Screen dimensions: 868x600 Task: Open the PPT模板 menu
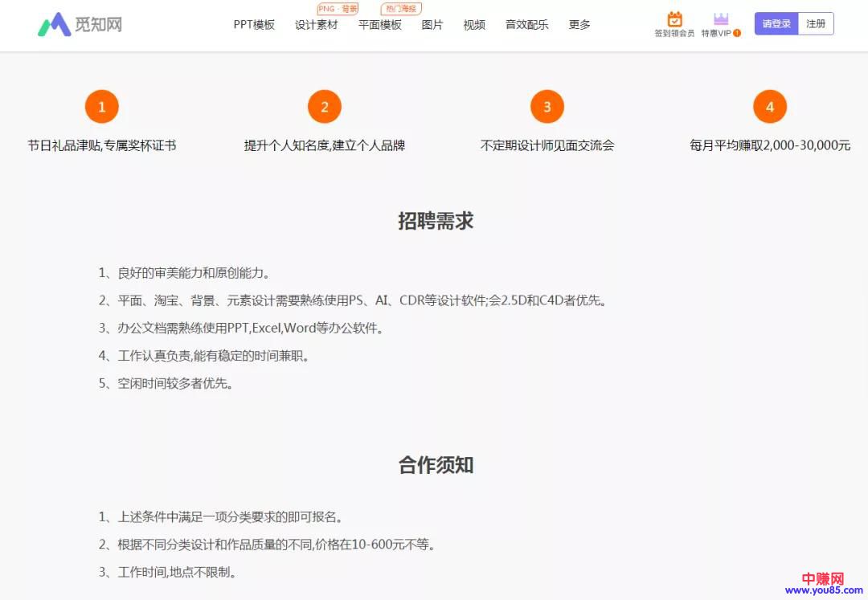[254, 25]
